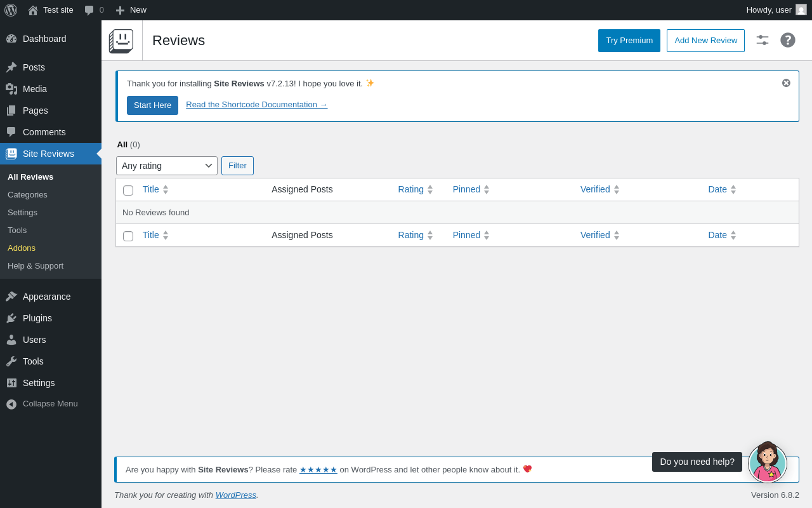
Task: Click Add New Review button
Action: click(705, 41)
